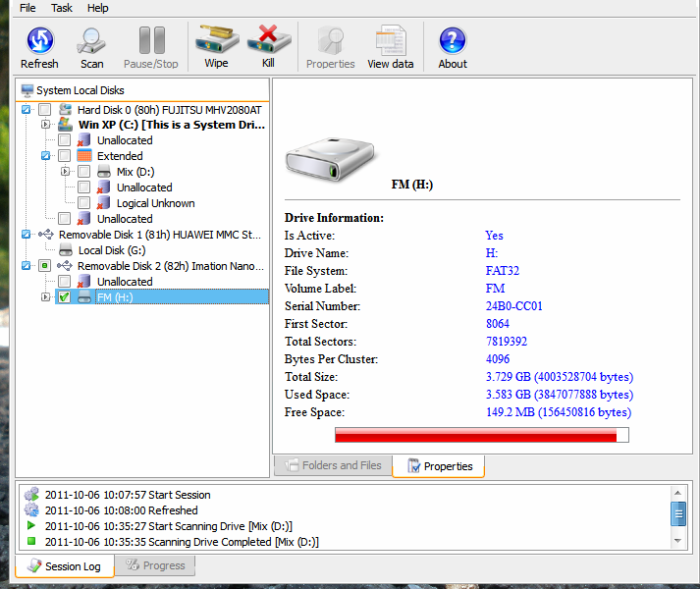
Task: Open the Properties toolbar item
Action: [331, 40]
